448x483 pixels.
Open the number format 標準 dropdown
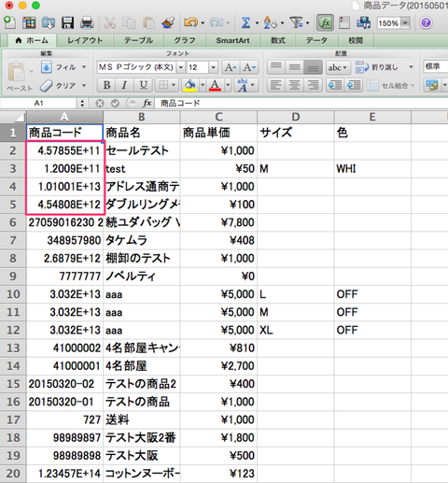coord(436,67)
